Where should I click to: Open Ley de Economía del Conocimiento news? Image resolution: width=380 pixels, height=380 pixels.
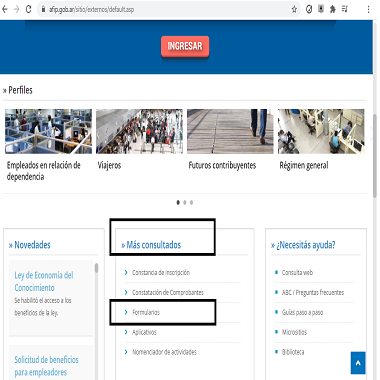click(44, 281)
